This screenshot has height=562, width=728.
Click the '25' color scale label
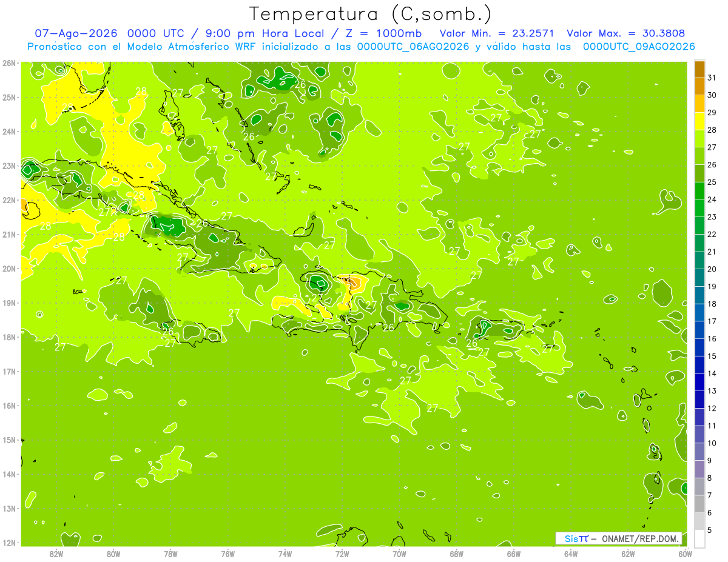(712, 182)
